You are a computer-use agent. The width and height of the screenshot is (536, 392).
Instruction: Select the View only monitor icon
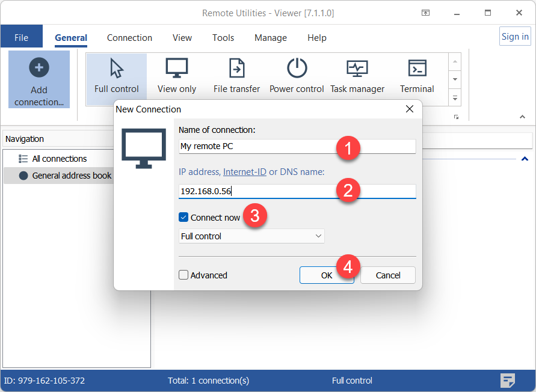coord(176,69)
